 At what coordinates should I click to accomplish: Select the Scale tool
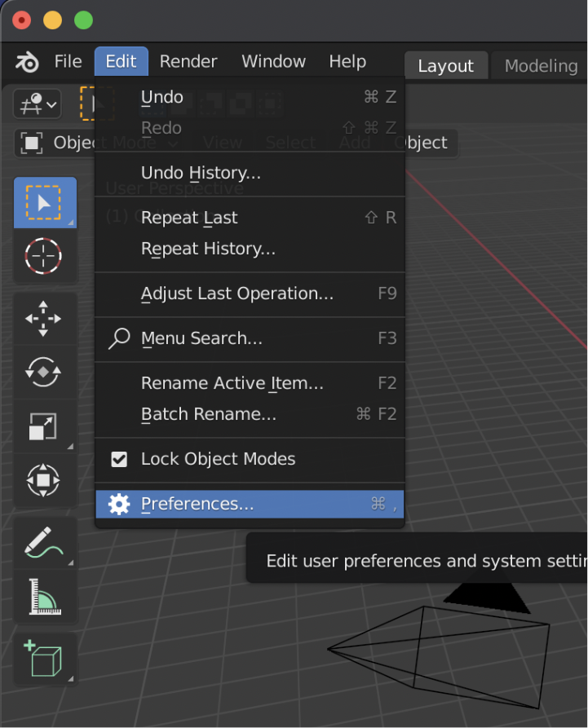pyautogui.click(x=45, y=426)
